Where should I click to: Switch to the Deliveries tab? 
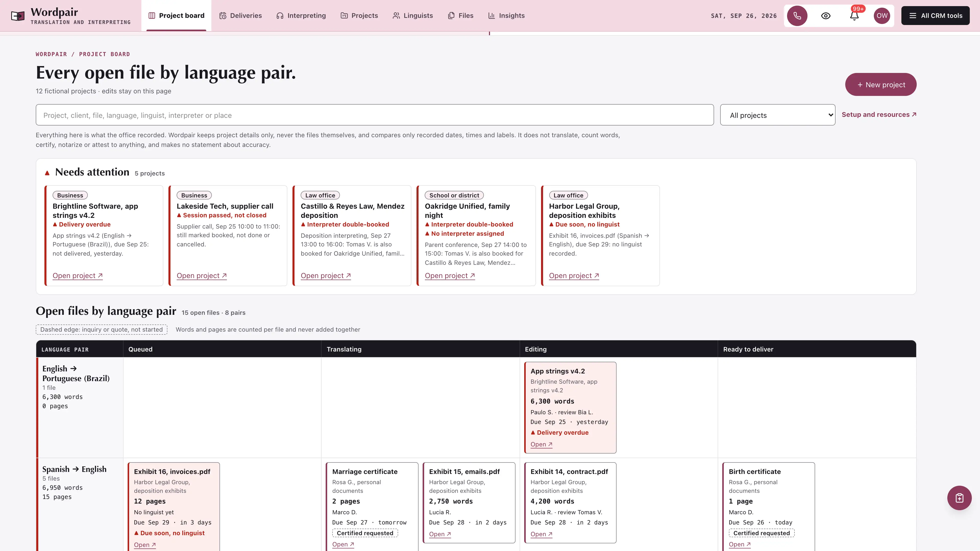click(x=240, y=16)
